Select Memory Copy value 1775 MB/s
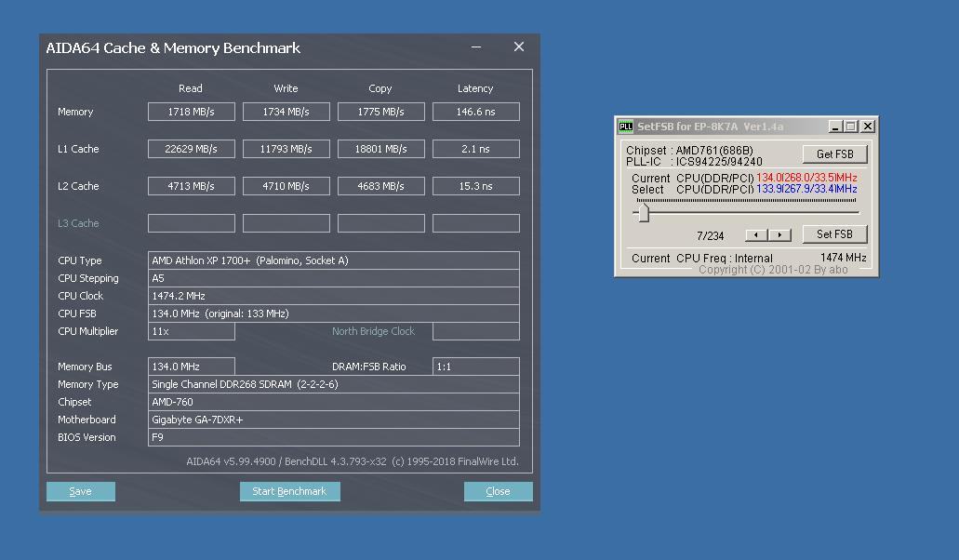 381,112
